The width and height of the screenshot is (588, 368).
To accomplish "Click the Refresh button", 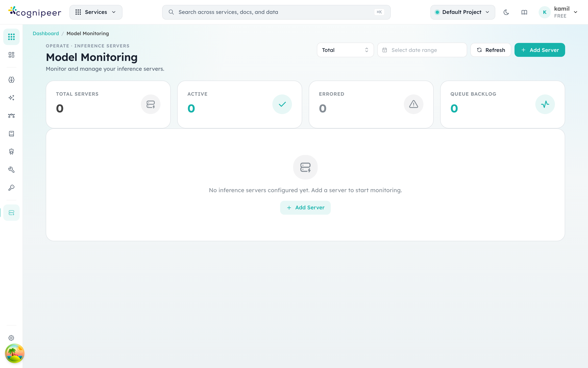I will [491, 50].
